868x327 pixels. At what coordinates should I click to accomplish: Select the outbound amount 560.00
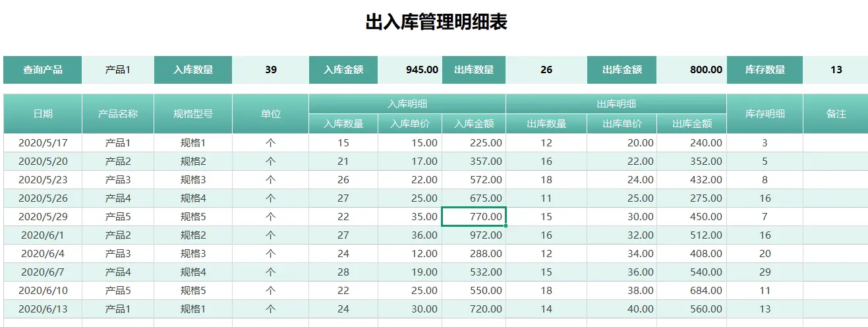(692, 309)
